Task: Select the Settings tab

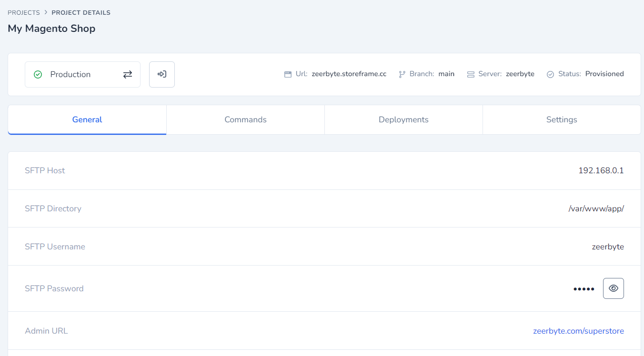Action: tap(562, 119)
